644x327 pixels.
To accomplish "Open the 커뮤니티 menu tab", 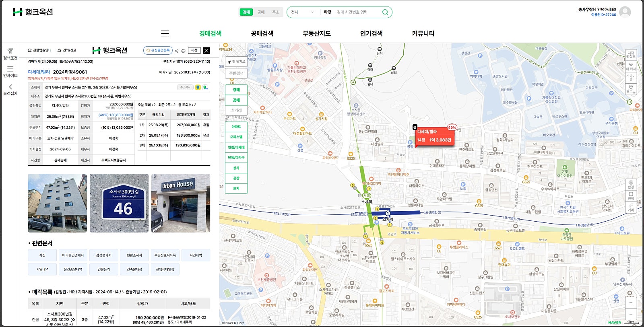I will (423, 33).
